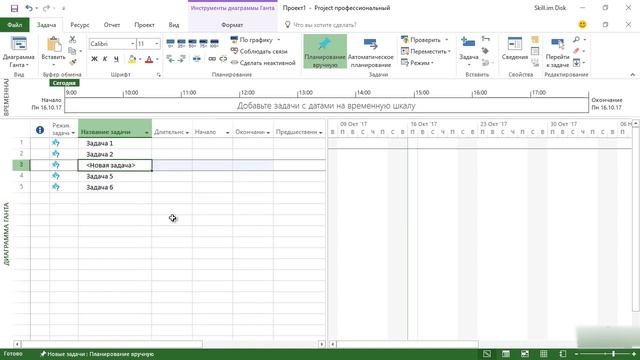The height and width of the screenshot is (360, 640).
Task: Open task Сведения information
Action: [515, 49]
